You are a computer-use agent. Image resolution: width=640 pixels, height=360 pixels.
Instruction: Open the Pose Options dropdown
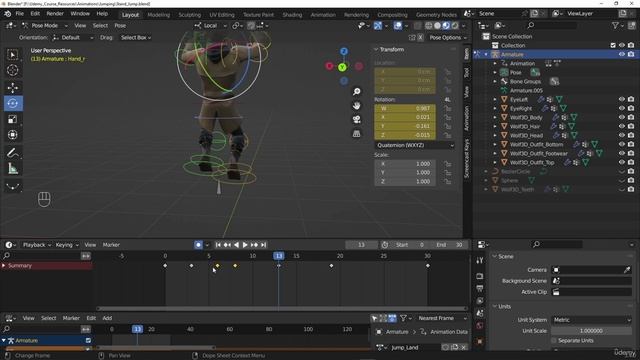(447, 38)
